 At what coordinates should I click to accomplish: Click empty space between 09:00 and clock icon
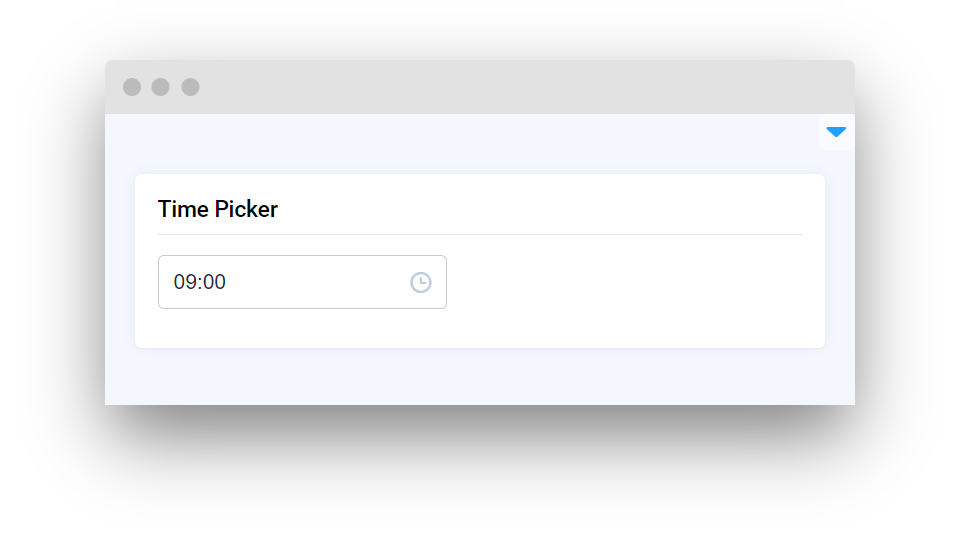320,282
